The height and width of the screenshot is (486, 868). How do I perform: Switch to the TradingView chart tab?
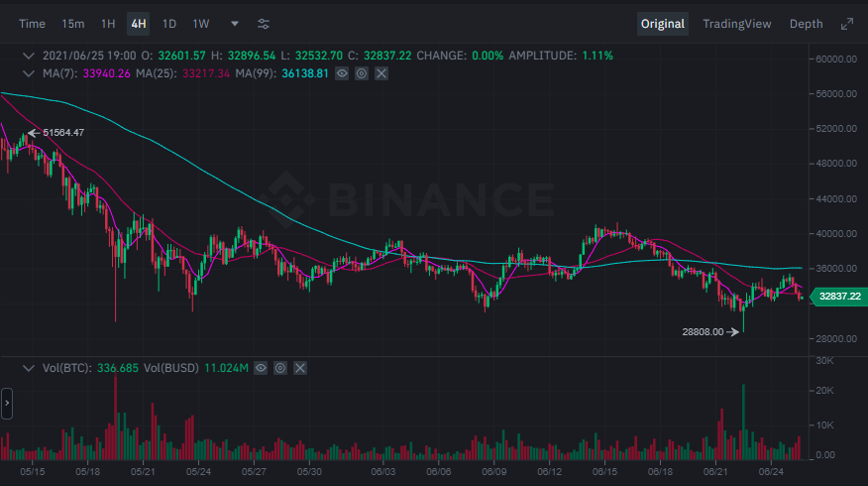[736, 24]
